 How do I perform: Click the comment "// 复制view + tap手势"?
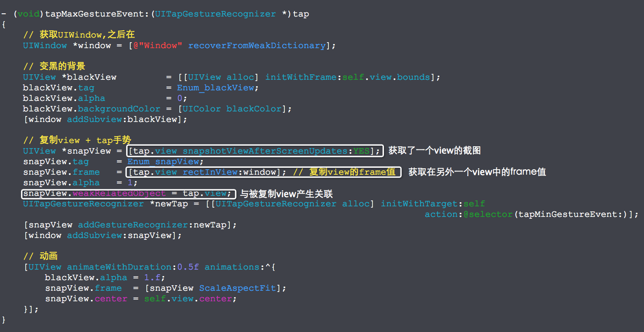click(x=78, y=140)
